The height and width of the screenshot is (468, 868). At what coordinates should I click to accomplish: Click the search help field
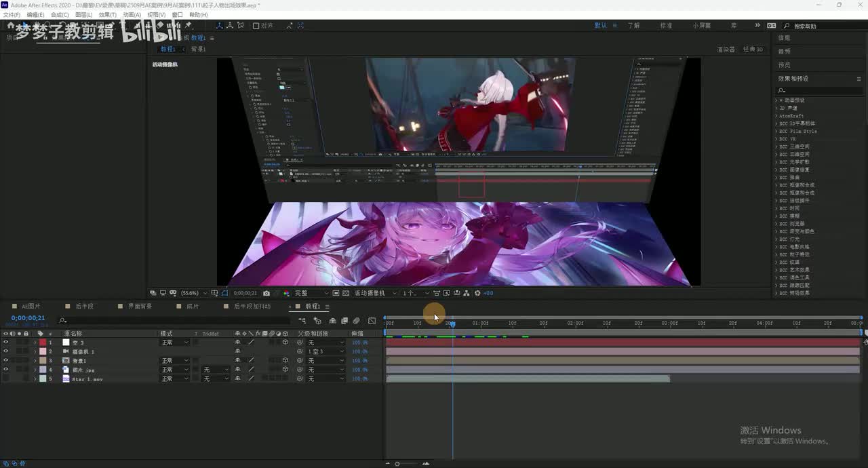pyautogui.click(x=825, y=26)
